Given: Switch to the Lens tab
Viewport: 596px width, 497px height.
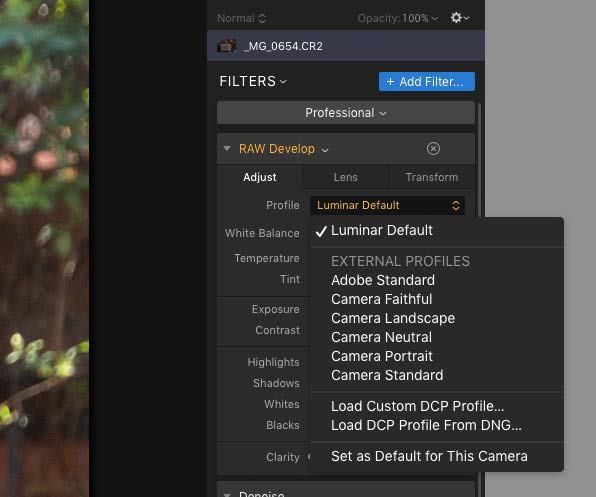Looking at the screenshot, I should click(x=346, y=177).
